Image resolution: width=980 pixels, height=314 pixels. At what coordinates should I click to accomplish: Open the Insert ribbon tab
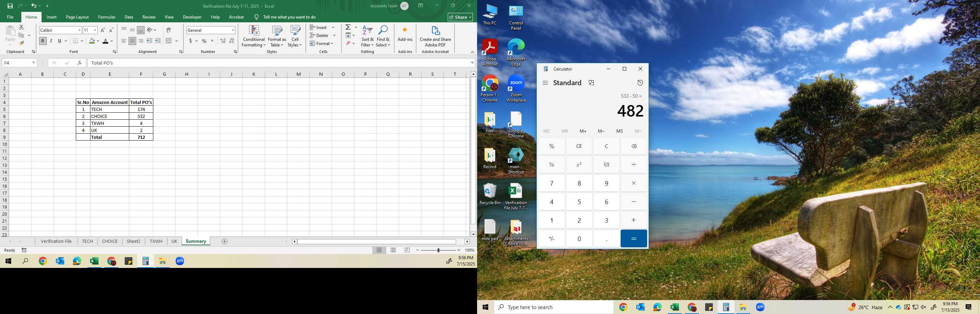51,17
